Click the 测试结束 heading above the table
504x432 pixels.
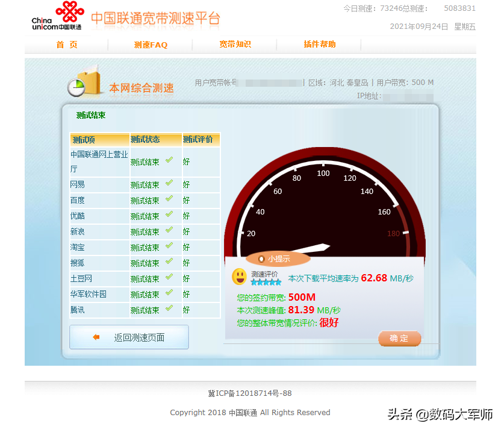point(91,115)
